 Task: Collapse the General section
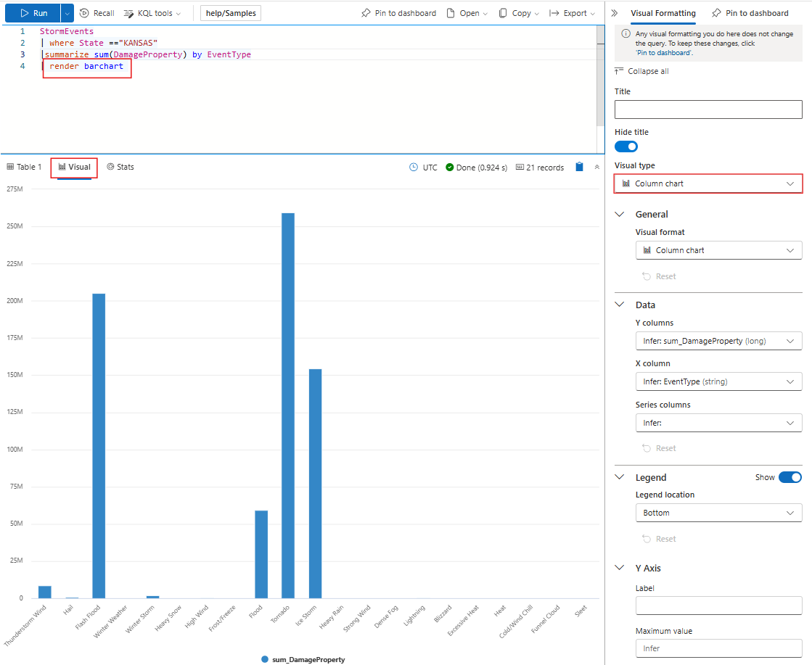click(620, 215)
